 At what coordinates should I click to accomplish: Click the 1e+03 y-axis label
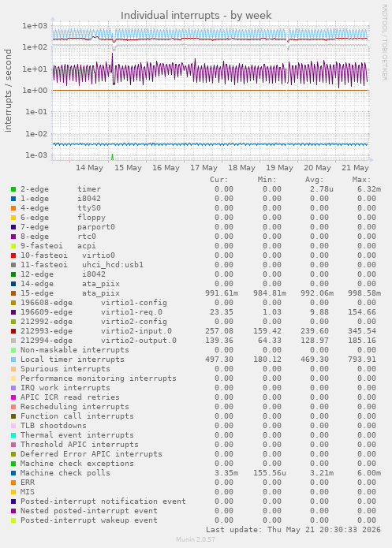(x=35, y=25)
